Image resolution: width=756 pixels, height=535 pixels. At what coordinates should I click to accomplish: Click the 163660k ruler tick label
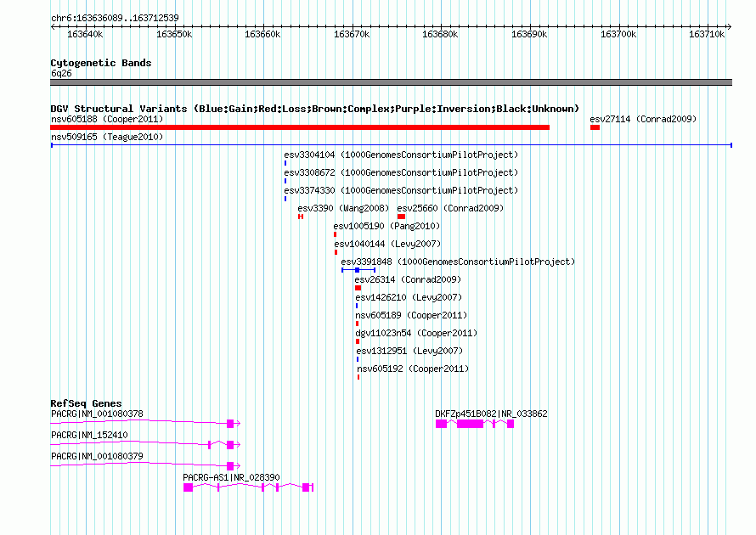point(262,34)
